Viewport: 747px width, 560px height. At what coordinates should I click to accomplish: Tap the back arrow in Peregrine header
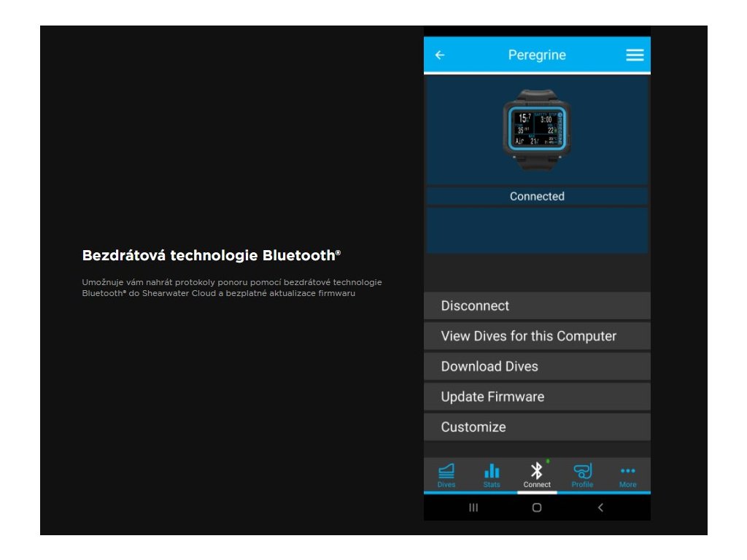coord(440,55)
